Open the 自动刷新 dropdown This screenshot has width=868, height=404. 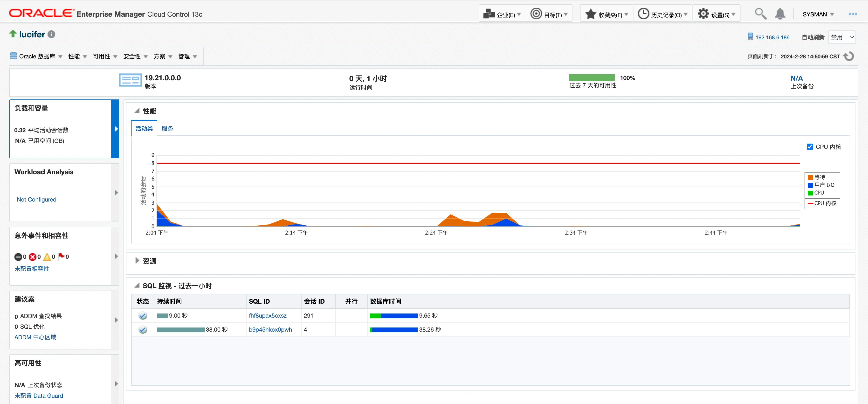tap(842, 37)
